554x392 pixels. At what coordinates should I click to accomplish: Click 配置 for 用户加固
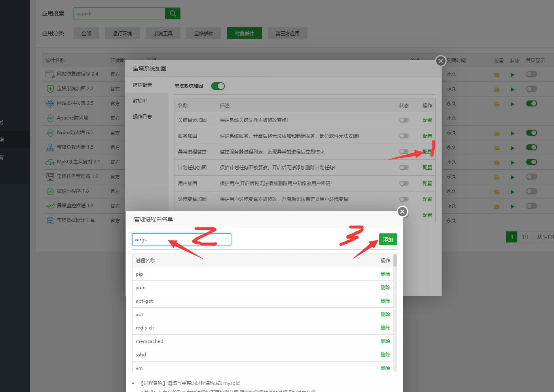(427, 183)
